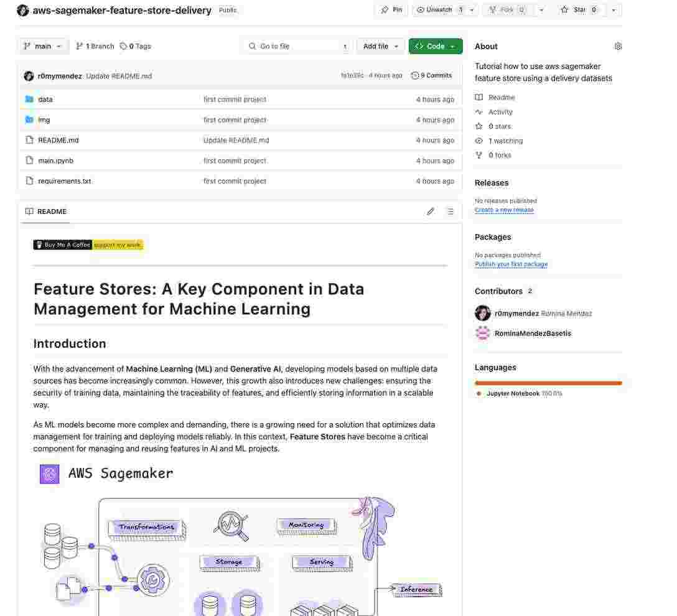Open the green Code dropdown

[436, 46]
